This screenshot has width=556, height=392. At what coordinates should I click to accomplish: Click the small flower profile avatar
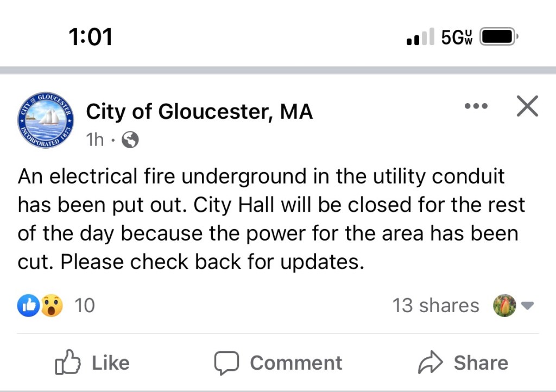point(504,306)
